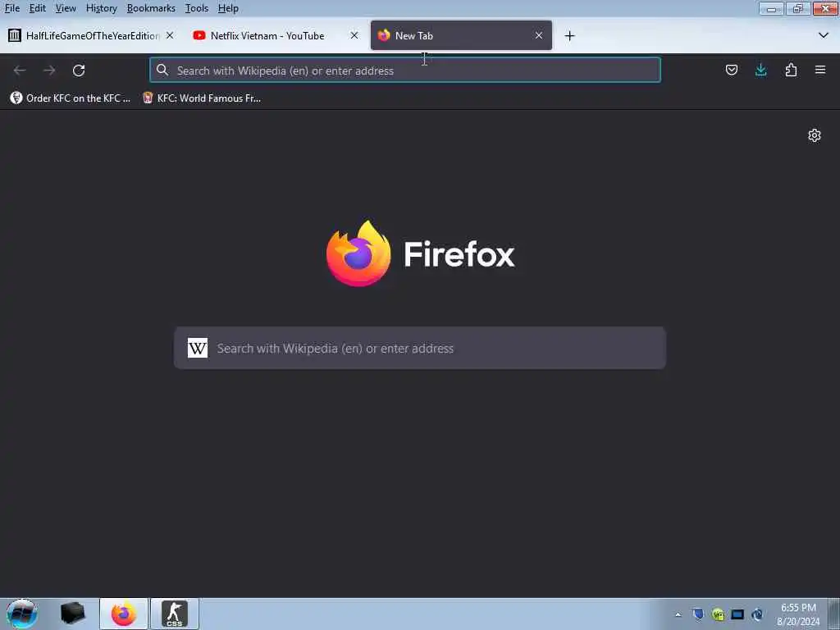Image resolution: width=840 pixels, height=630 pixels.
Task: Reload the current page
Action: tap(79, 71)
